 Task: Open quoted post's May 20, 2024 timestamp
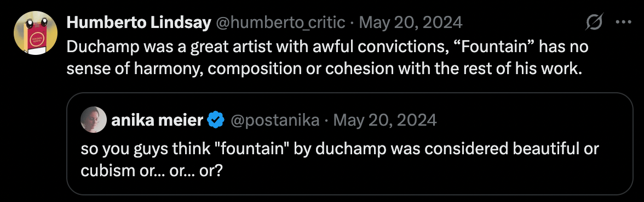pyautogui.click(x=385, y=120)
